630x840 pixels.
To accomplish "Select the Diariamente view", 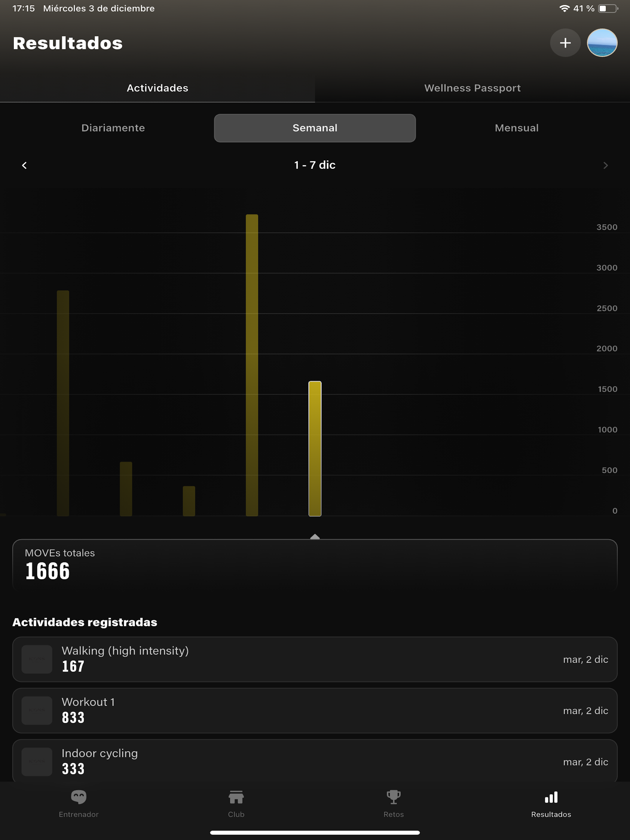I will 113,128.
